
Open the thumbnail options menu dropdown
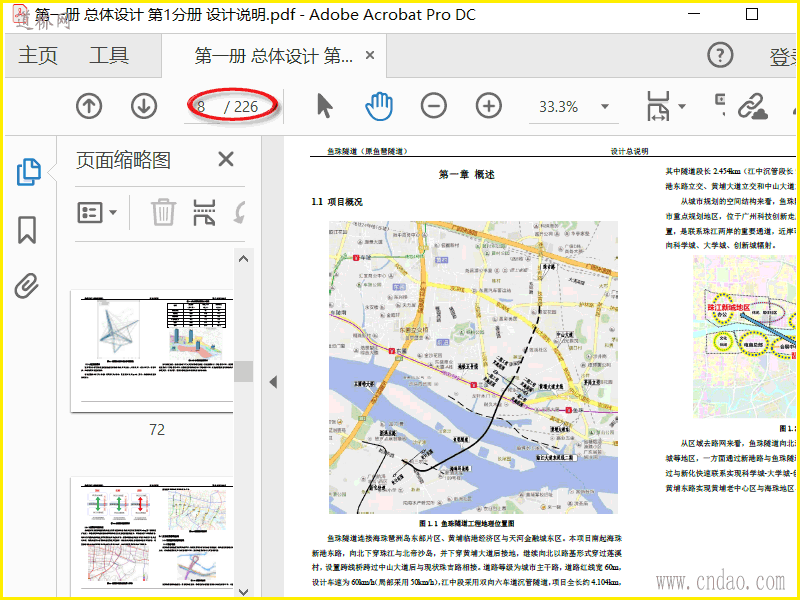(x=97, y=212)
